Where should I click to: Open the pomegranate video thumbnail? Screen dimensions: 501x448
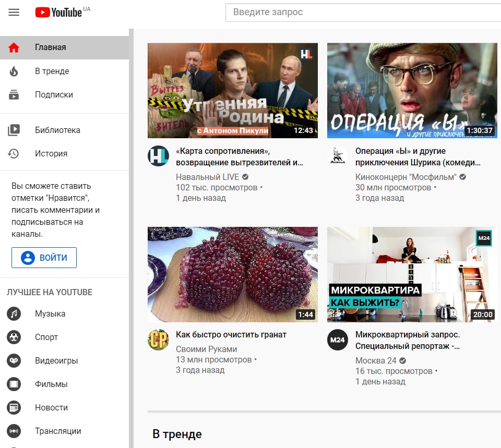(233, 274)
